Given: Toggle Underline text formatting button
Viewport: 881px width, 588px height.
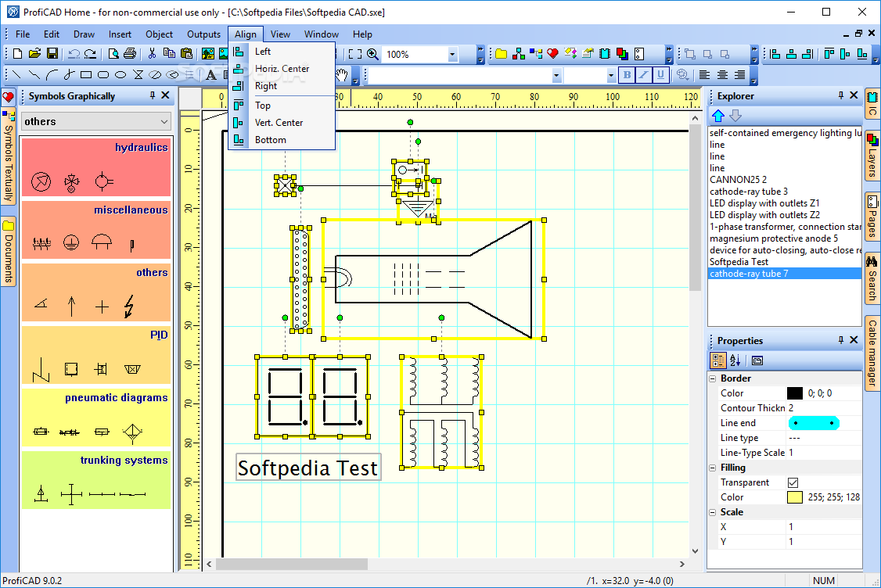Looking at the screenshot, I should point(661,75).
